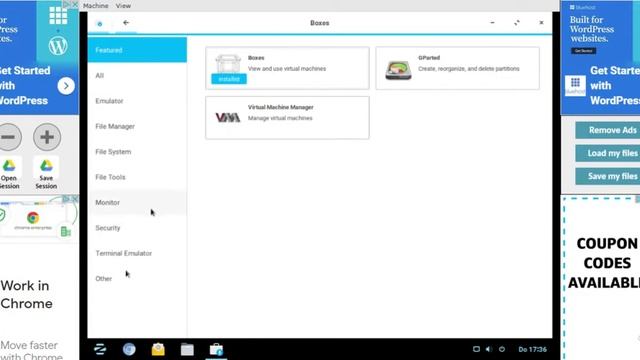This screenshot has width=640, height=360.
Task: Click the Boxes app title
Action: (x=256, y=58)
